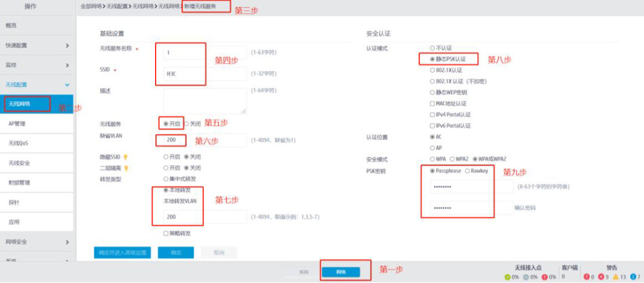This screenshot has height=283, width=644.
Task: Open the red exclamation critical alarms showing 0
Action: 586,277
